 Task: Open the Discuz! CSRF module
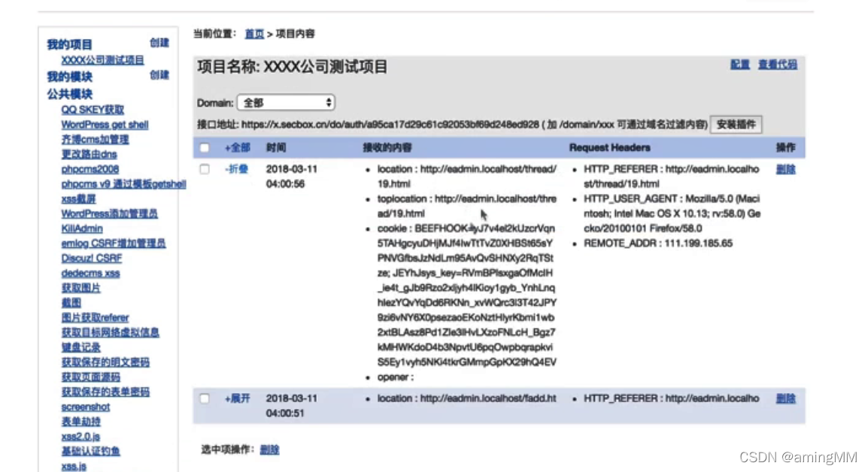point(91,259)
